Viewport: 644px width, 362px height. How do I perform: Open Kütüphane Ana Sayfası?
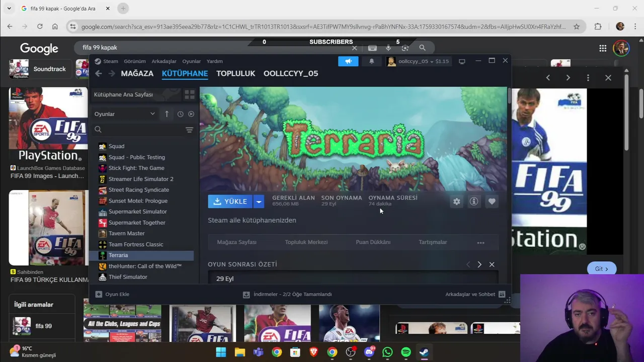tap(136, 95)
